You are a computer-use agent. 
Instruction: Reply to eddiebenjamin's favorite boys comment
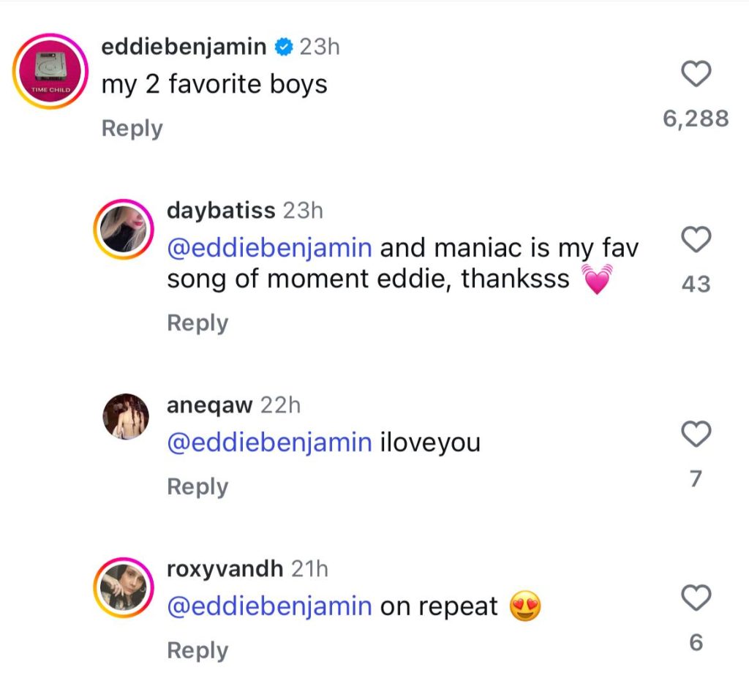(132, 129)
